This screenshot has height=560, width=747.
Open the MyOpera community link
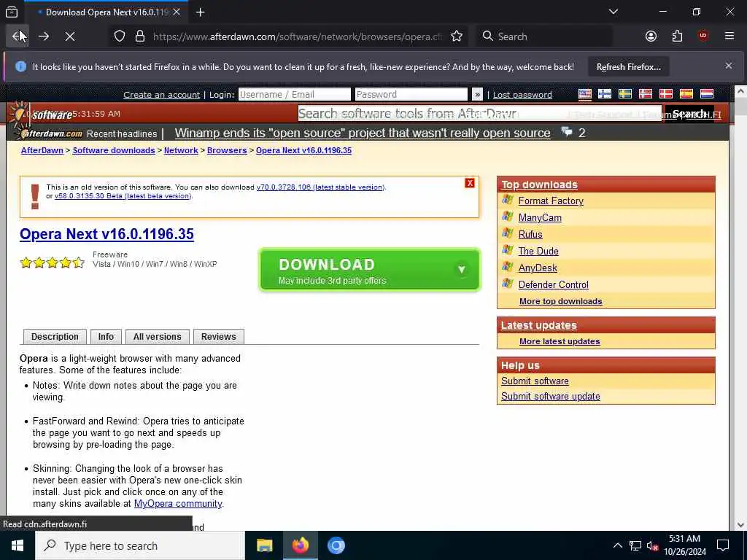[178, 503]
